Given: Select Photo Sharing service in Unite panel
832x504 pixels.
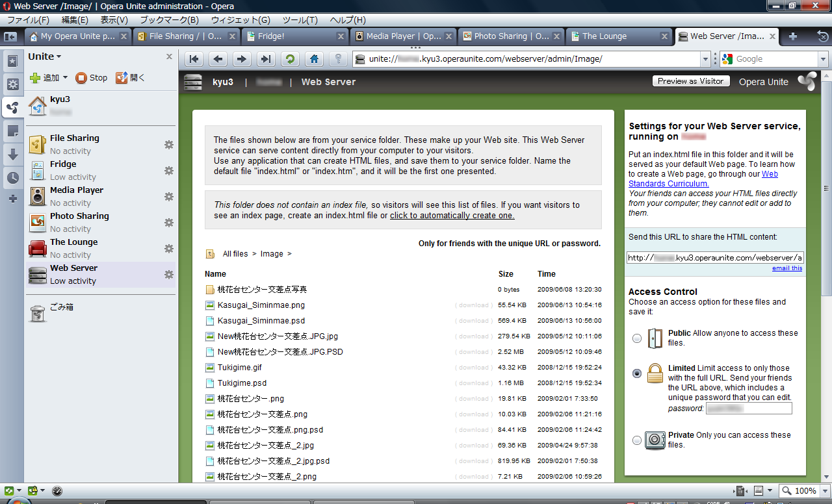Looking at the screenshot, I should coord(101,223).
